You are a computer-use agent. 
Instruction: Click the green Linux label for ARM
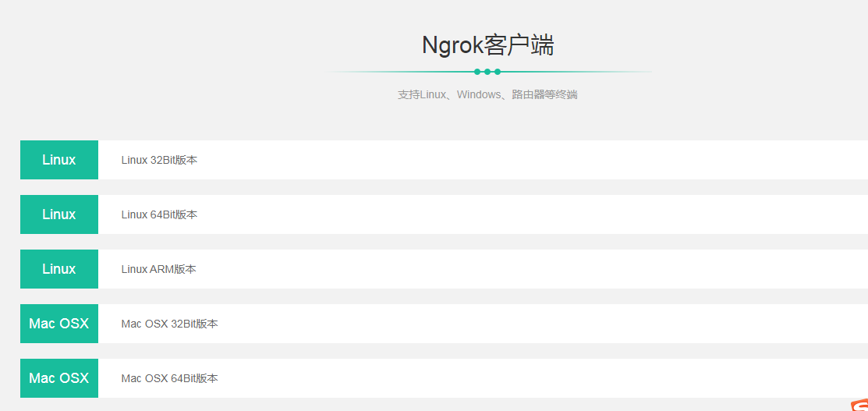[x=59, y=268]
